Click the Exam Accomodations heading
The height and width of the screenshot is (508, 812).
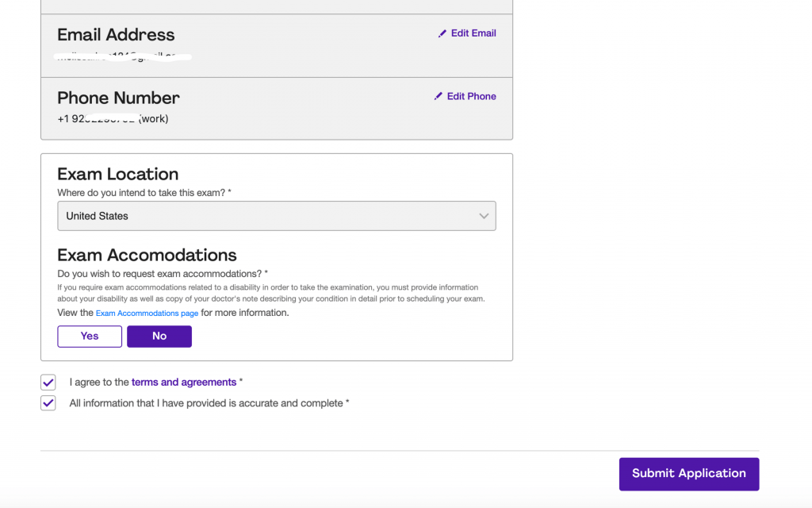147,255
